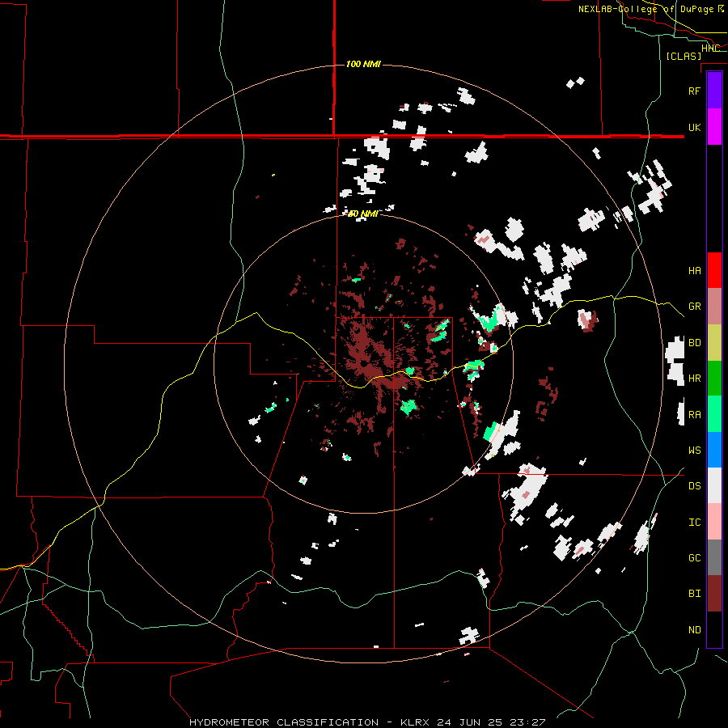
Task: Click the 'GR' legend label
Action: [694, 307]
